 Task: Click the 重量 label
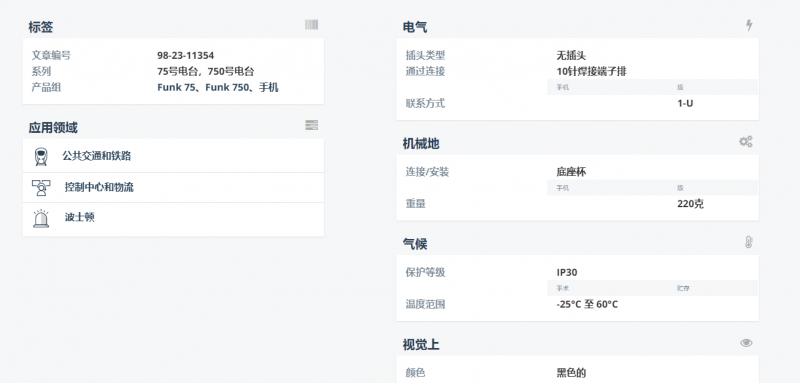(415, 203)
